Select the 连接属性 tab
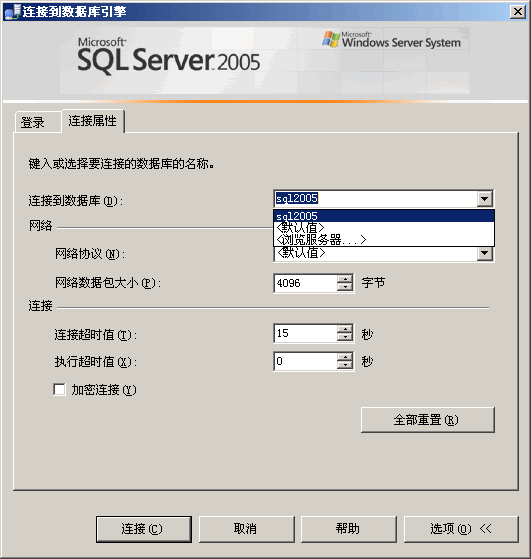The image size is (531, 559). [93, 121]
